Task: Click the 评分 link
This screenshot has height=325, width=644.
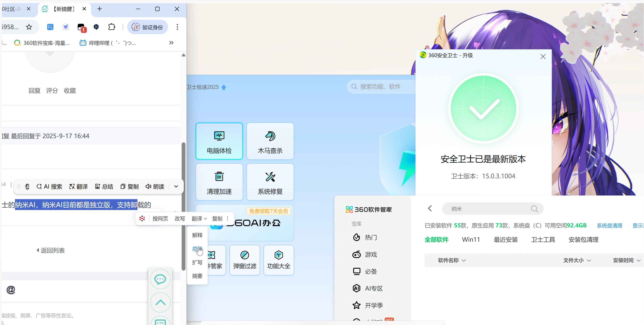Action: tap(52, 90)
